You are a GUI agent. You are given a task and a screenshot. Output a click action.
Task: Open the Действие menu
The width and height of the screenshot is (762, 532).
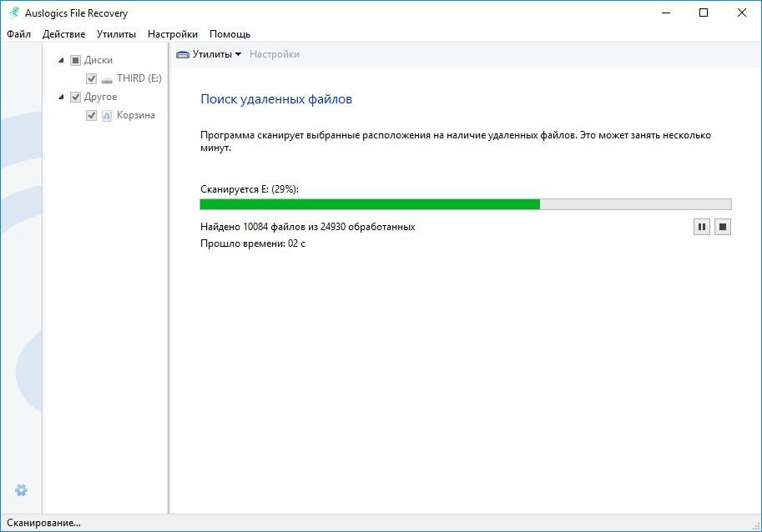click(x=63, y=34)
